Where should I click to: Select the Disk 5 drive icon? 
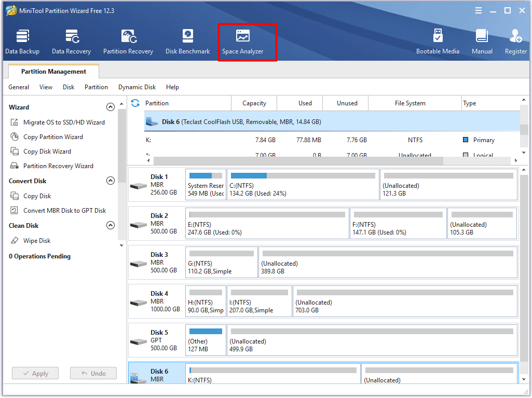(x=139, y=341)
